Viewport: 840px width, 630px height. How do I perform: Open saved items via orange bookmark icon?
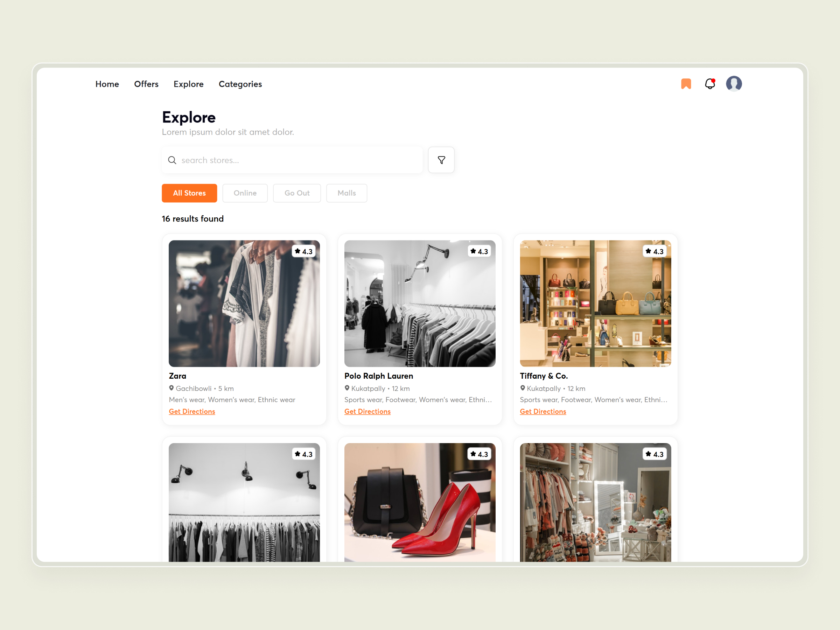coord(686,84)
